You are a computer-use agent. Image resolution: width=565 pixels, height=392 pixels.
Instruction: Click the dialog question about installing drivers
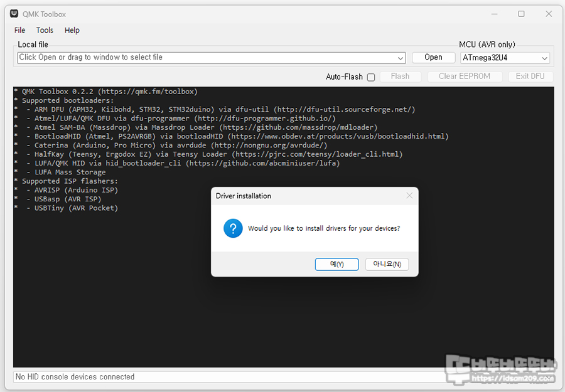324,228
